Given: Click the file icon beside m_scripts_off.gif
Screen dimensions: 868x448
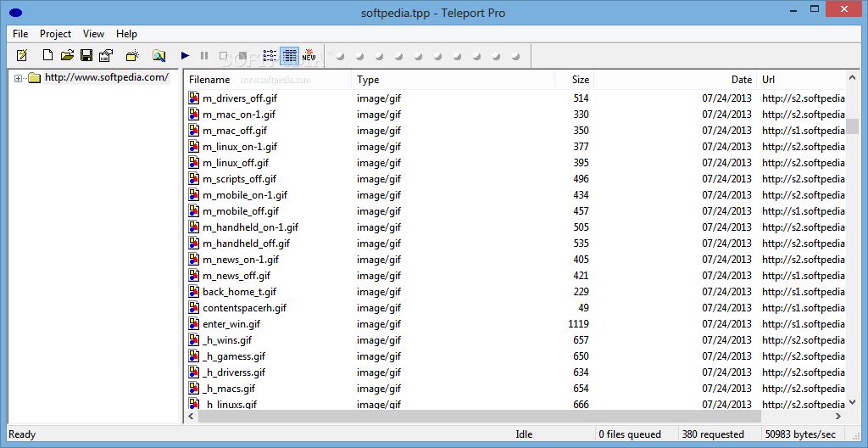Looking at the screenshot, I should pyautogui.click(x=193, y=178).
